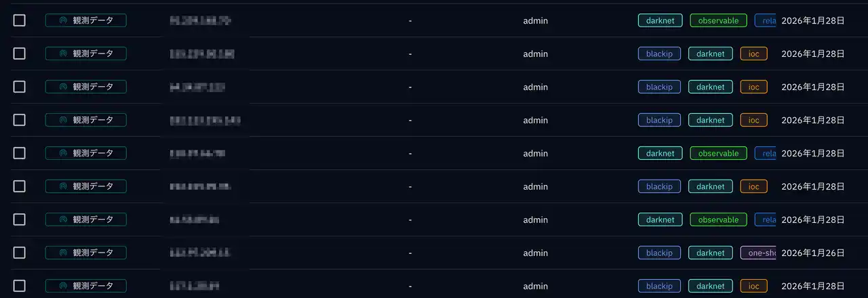Viewport: 868px width, 298px height.
Task: Click the 観測データ icon in the sixth row
Action: (x=64, y=186)
